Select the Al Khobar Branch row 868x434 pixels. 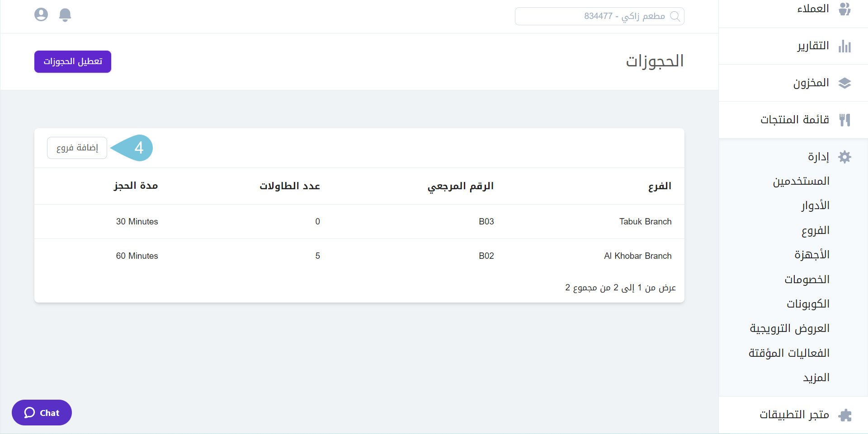click(x=638, y=256)
